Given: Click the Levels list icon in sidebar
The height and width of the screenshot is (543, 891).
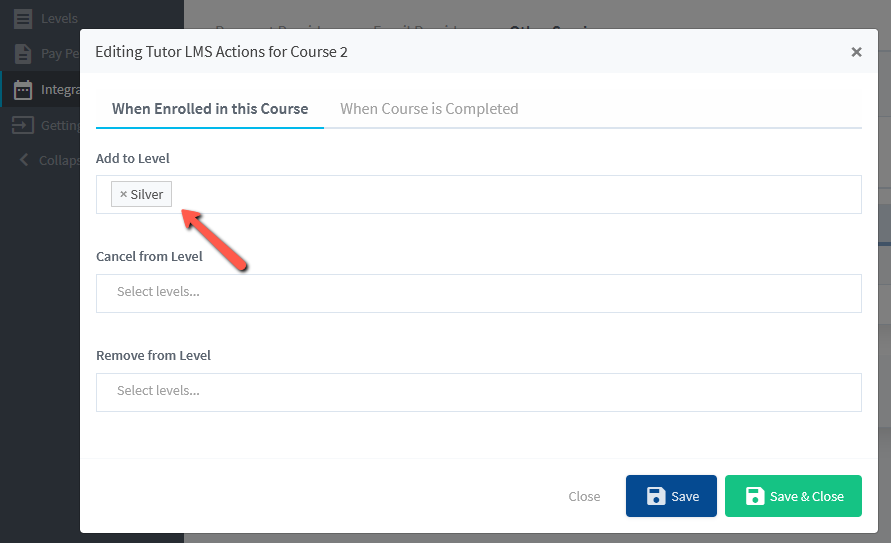Looking at the screenshot, I should coord(22,18).
